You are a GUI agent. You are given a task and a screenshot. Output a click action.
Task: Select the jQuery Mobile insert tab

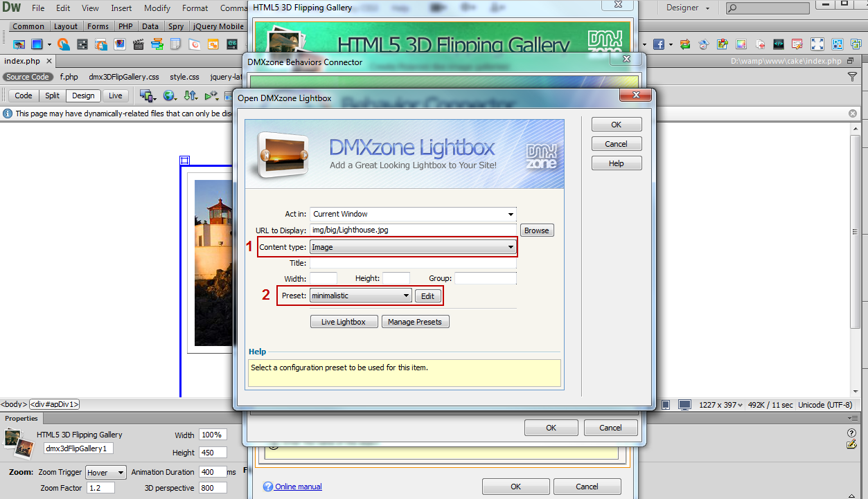pyautogui.click(x=218, y=26)
